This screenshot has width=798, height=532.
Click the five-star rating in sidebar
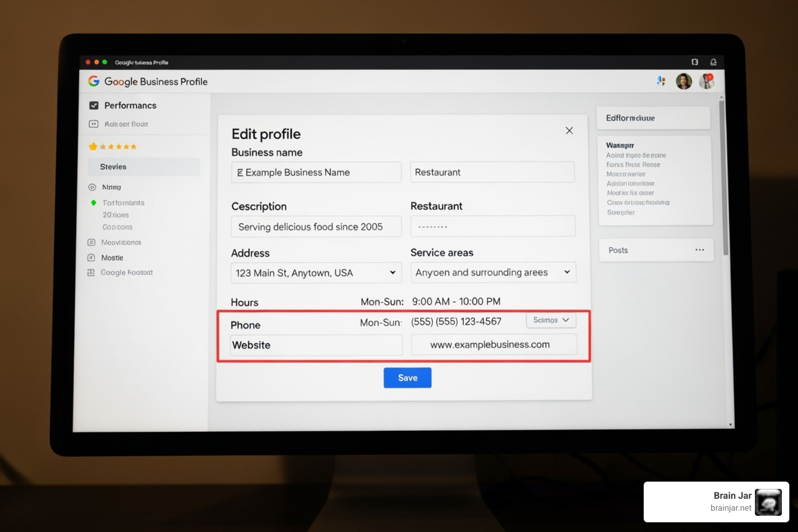[x=113, y=147]
